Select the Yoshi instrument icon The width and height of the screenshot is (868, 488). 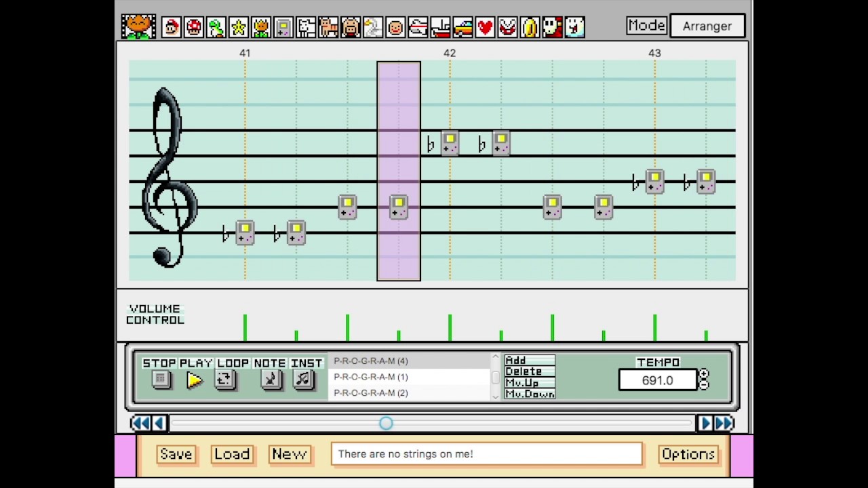tap(216, 27)
